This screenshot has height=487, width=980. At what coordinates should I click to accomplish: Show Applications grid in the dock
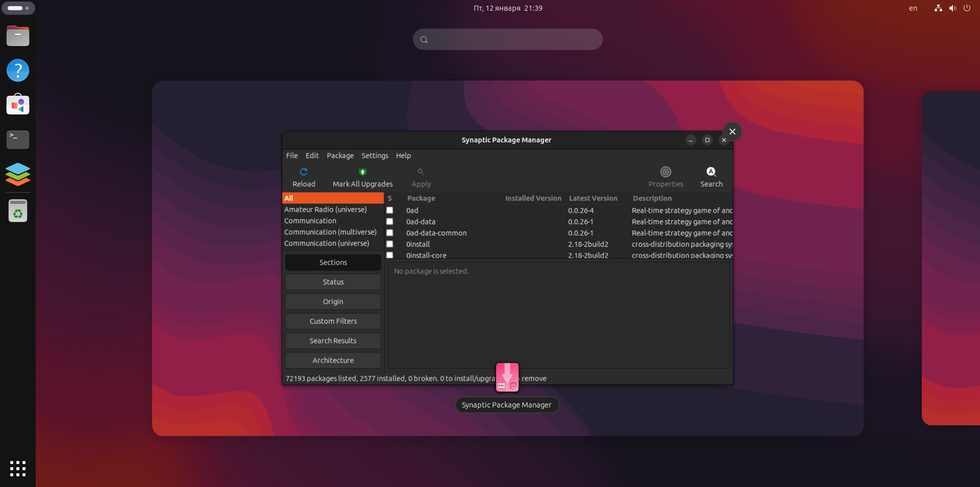pos(18,468)
